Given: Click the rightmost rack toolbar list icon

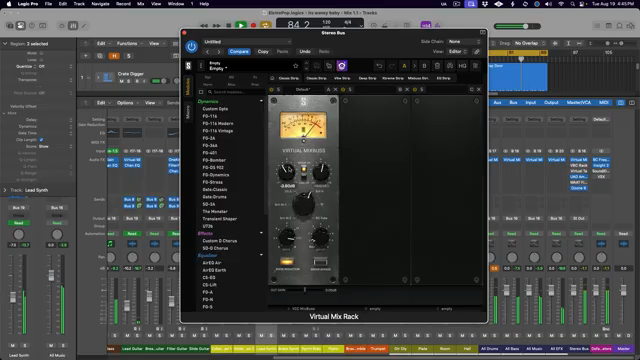Looking at the screenshot, I should click(x=475, y=66).
